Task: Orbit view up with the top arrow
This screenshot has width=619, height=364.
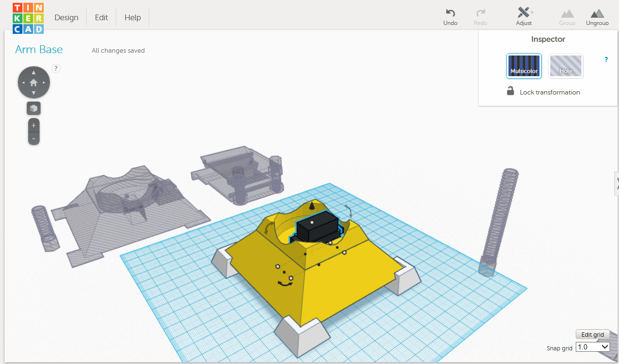Action: 34,72
